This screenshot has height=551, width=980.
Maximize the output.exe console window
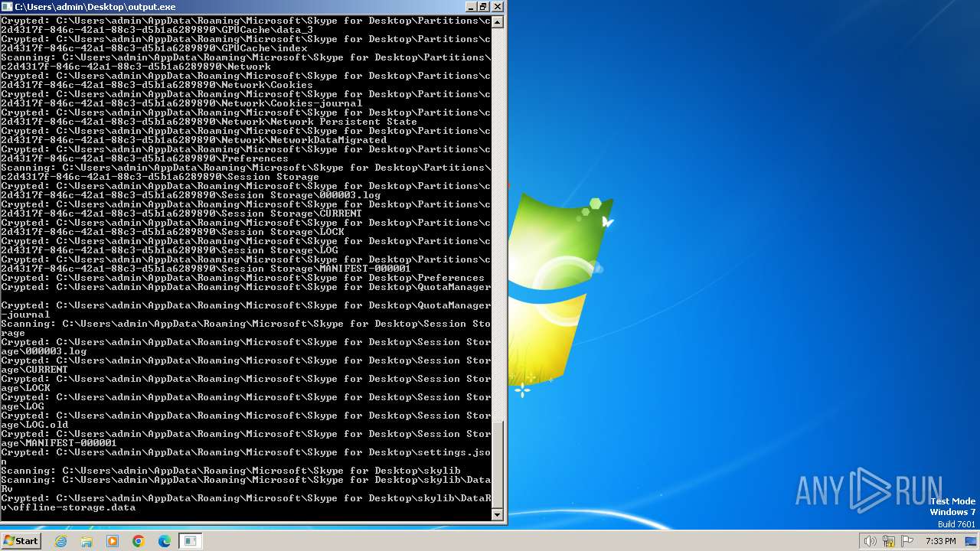click(x=483, y=6)
